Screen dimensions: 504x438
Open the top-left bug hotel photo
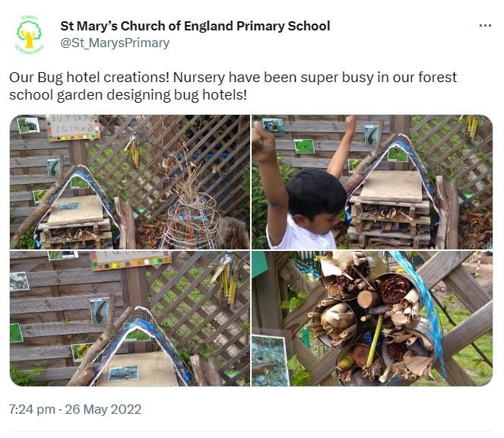click(x=129, y=182)
